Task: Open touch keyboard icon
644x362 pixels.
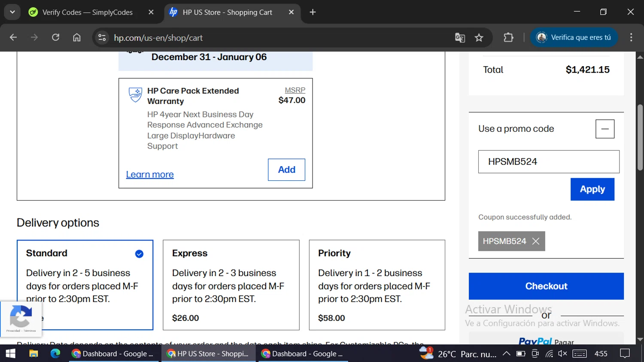Action: pos(580,353)
